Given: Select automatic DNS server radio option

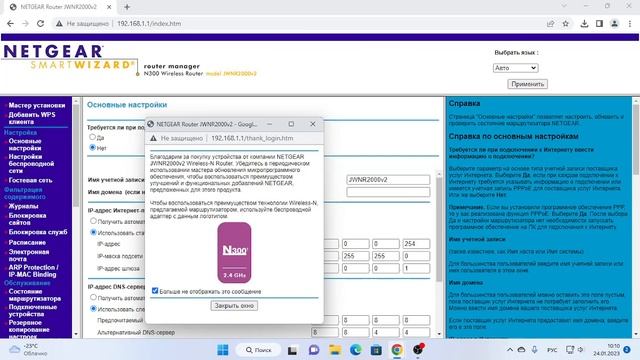Looking at the screenshot, I should pyautogui.click(x=93, y=297).
